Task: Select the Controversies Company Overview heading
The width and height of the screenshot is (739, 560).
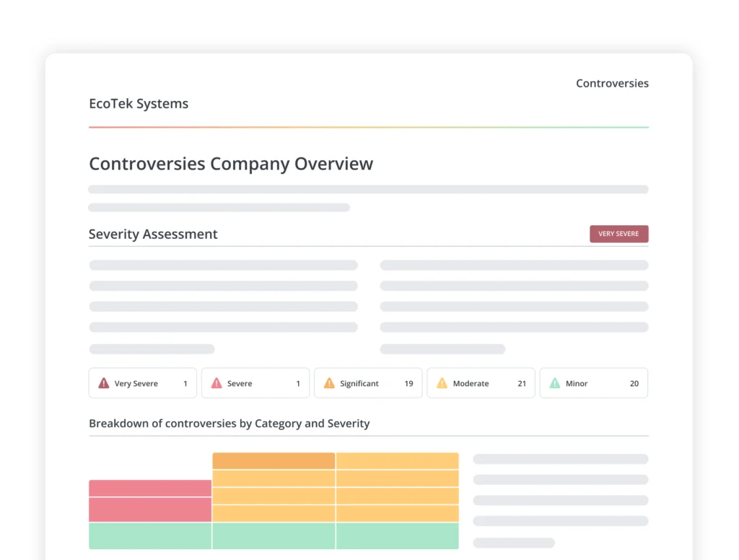Action: 231,164
